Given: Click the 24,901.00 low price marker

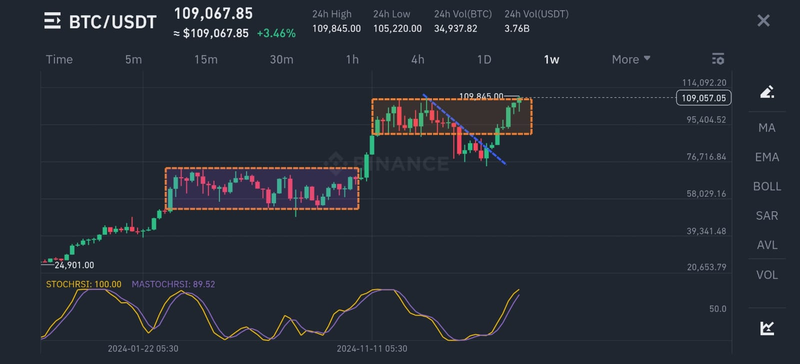Looking at the screenshot, I should (74, 265).
